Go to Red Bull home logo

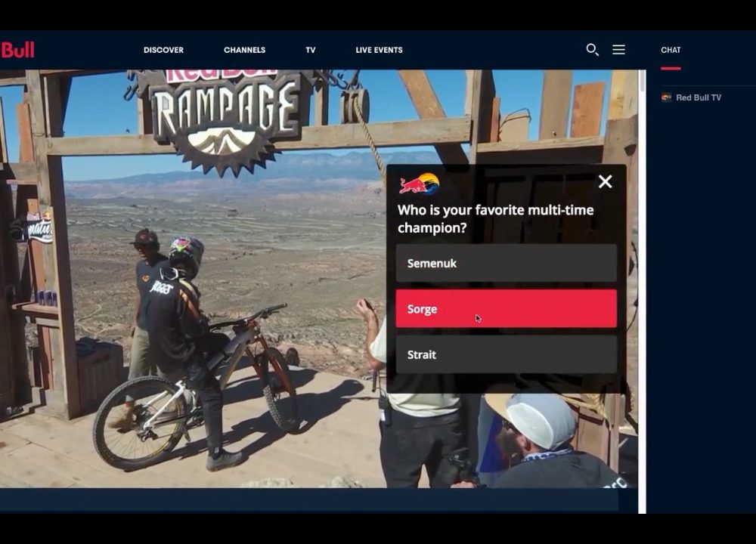[17, 50]
